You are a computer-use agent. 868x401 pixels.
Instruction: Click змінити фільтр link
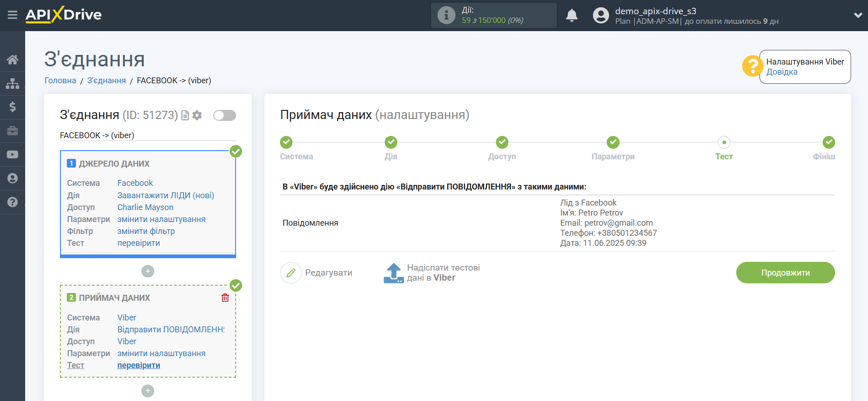(x=146, y=231)
